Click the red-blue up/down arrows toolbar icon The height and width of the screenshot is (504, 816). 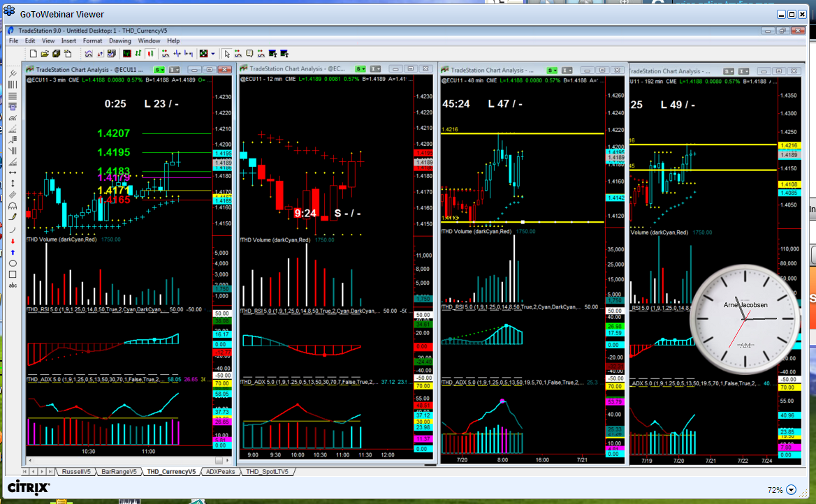100,54
